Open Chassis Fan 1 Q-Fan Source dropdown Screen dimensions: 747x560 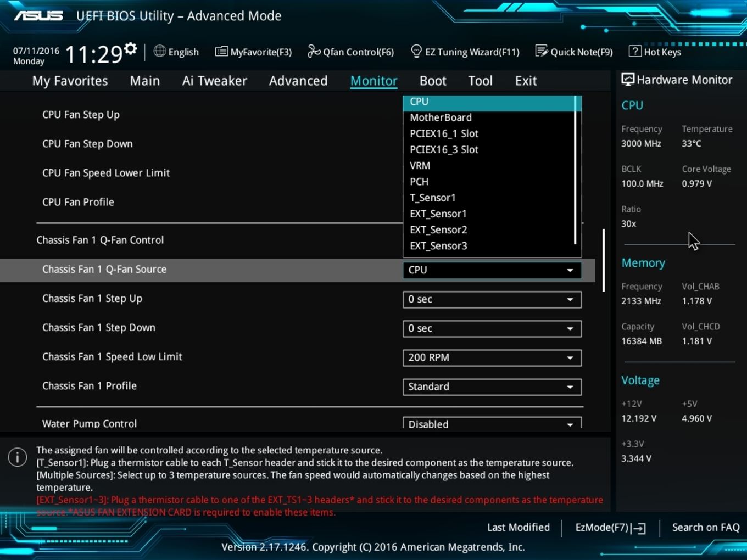492,270
